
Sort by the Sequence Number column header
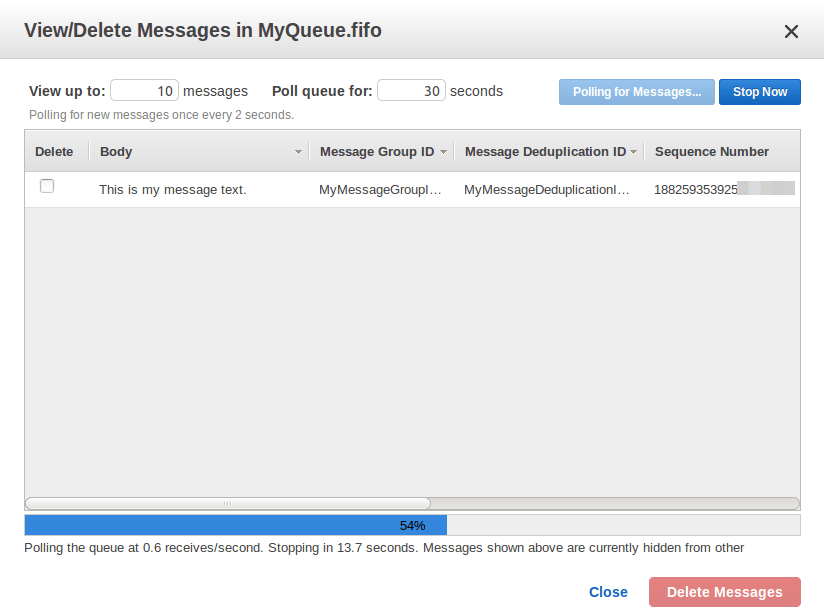click(x=711, y=151)
